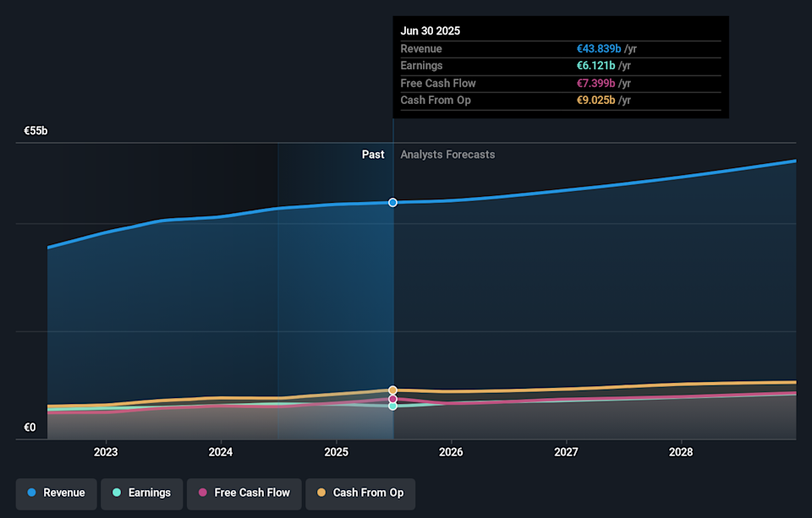This screenshot has width=812, height=518.
Task: Click the blue Revenue data point marker
Action: pos(392,203)
